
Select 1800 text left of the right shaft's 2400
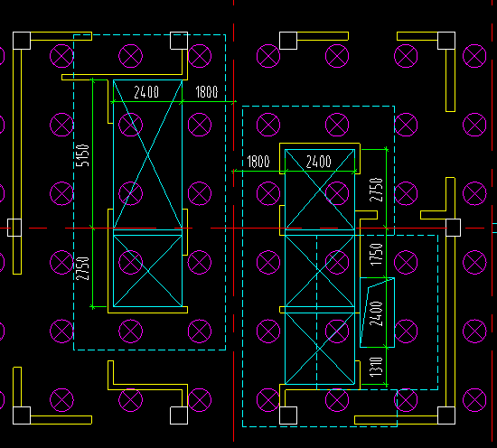click(x=258, y=162)
